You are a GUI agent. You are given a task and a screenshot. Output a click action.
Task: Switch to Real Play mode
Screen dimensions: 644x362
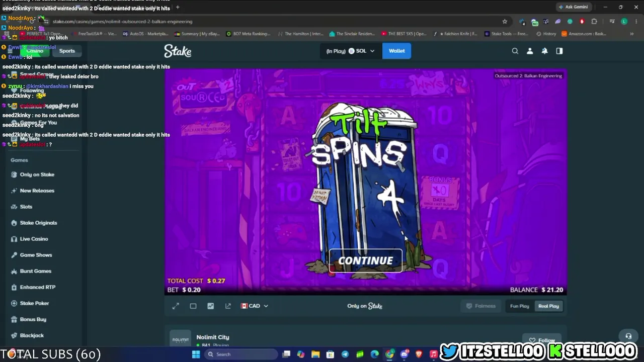548,306
